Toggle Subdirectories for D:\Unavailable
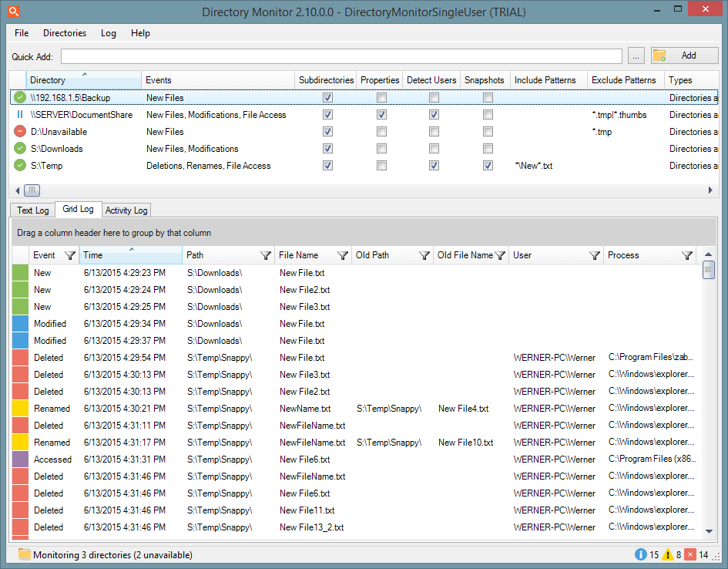 [x=327, y=131]
